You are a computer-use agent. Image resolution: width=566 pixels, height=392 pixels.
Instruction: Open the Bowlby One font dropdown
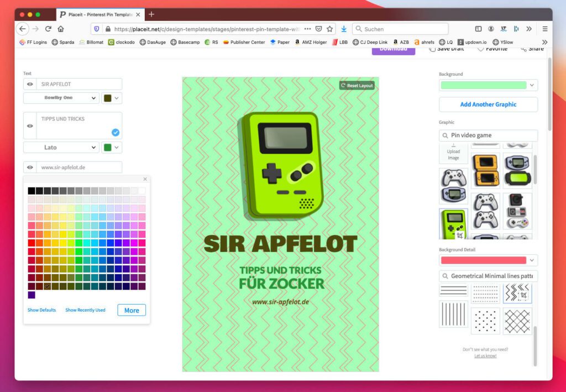(x=61, y=98)
